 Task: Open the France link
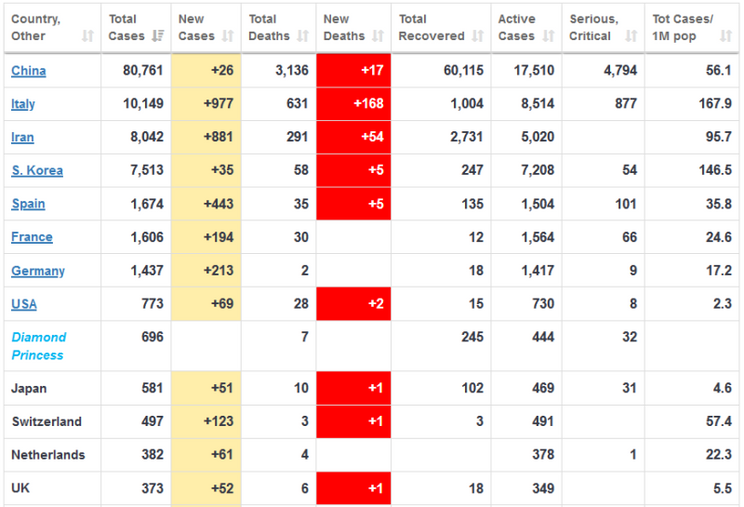pyautogui.click(x=32, y=237)
